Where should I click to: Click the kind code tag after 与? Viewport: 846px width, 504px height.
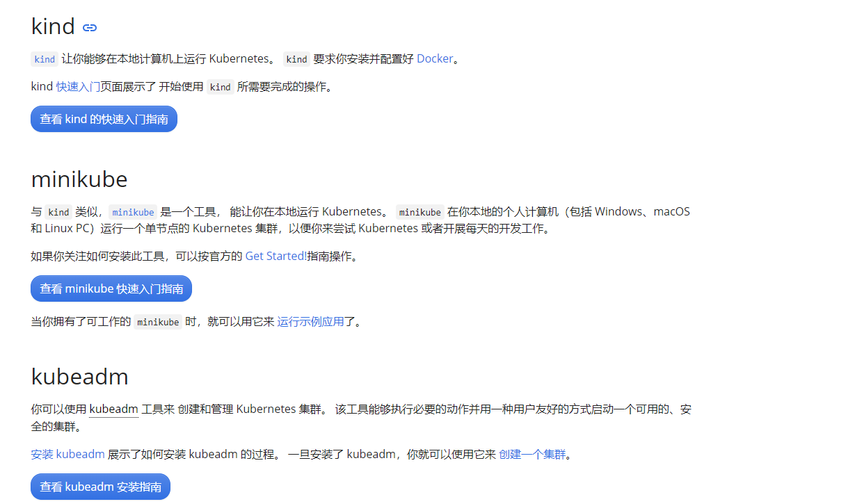(58, 212)
